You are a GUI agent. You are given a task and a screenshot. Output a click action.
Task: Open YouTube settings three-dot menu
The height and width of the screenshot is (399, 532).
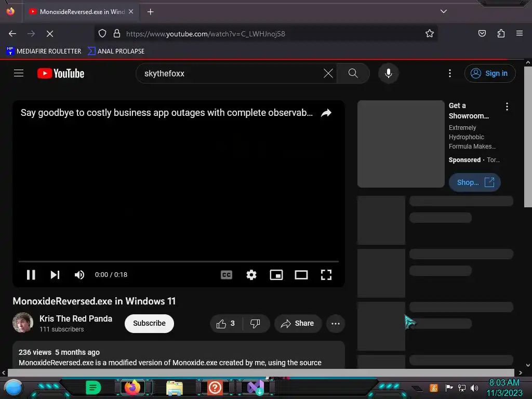pyautogui.click(x=450, y=73)
